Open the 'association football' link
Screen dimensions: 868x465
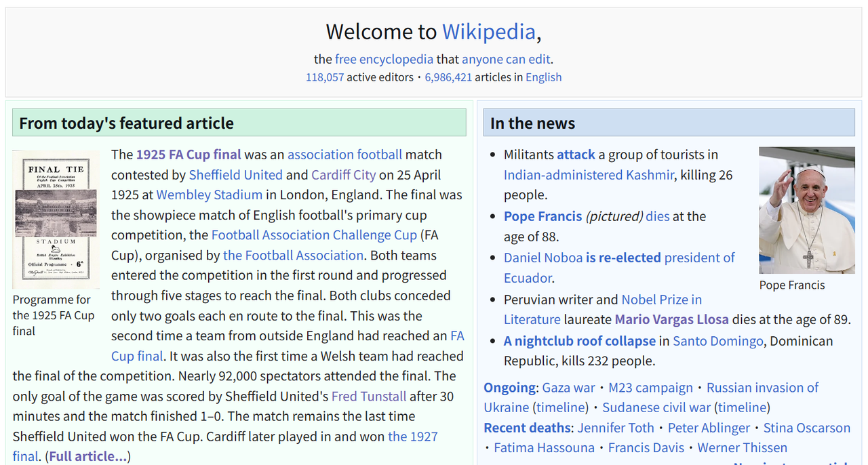coord(345,155)
